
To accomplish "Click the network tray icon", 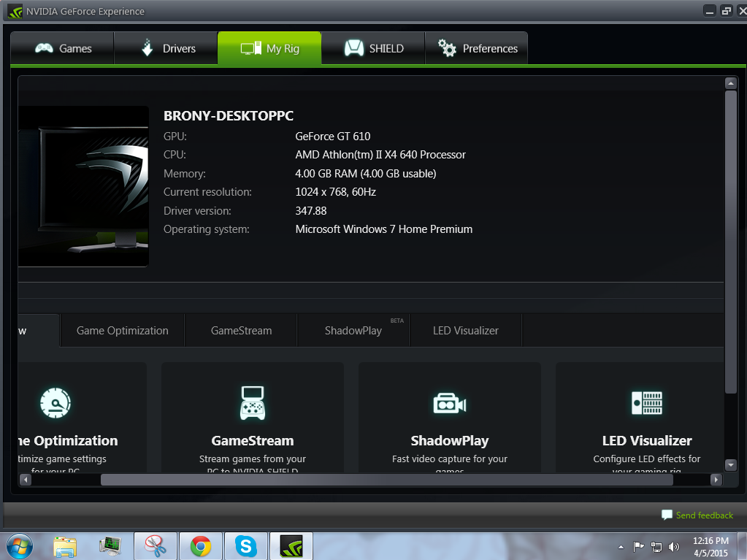I will [x=656, y=547].
